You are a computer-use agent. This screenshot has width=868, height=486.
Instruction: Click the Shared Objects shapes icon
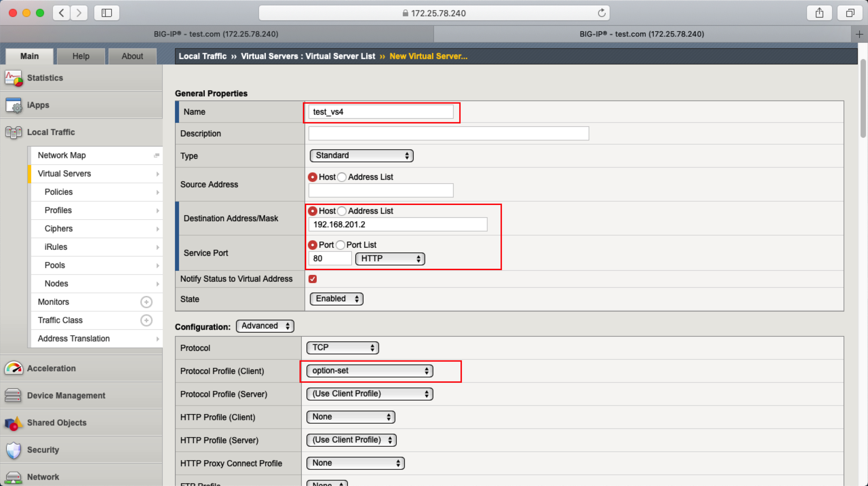(x=14, y=423)
